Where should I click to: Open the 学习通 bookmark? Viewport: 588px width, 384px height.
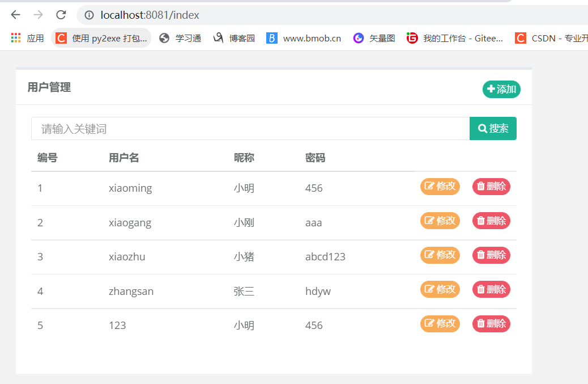coord(180,39)
